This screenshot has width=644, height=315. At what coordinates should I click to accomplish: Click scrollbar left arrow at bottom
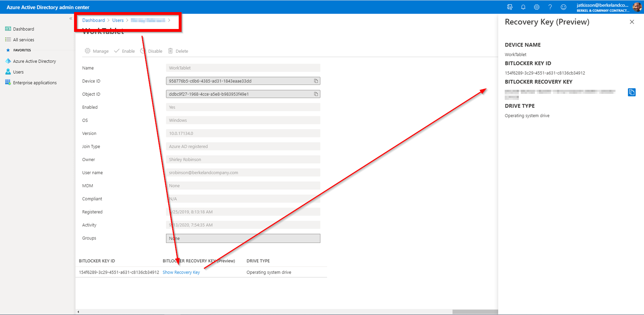(78, 312)
